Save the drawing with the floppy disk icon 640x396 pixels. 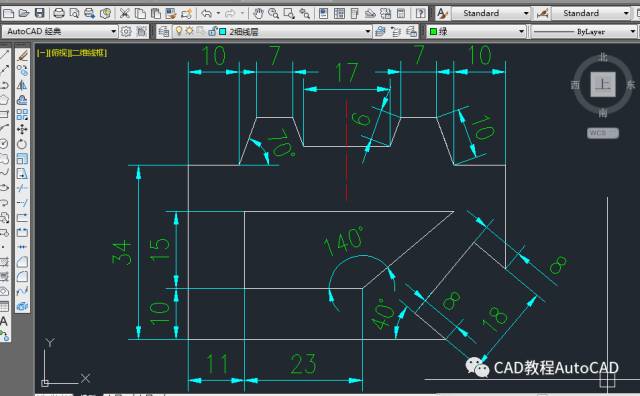click(40, 13)
